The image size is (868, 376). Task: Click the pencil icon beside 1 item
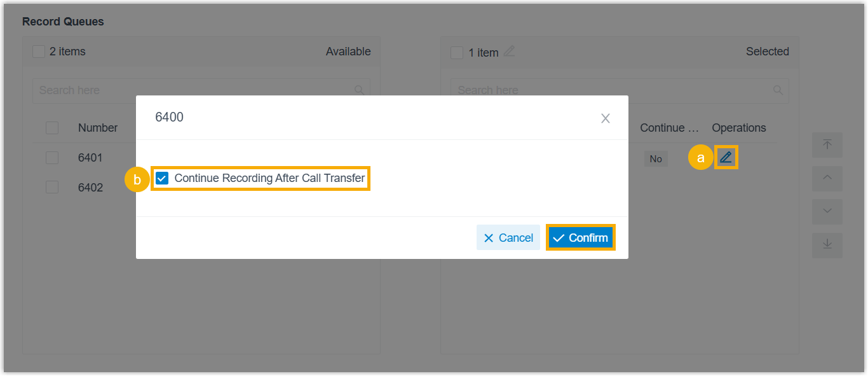(x=509, y=52)
